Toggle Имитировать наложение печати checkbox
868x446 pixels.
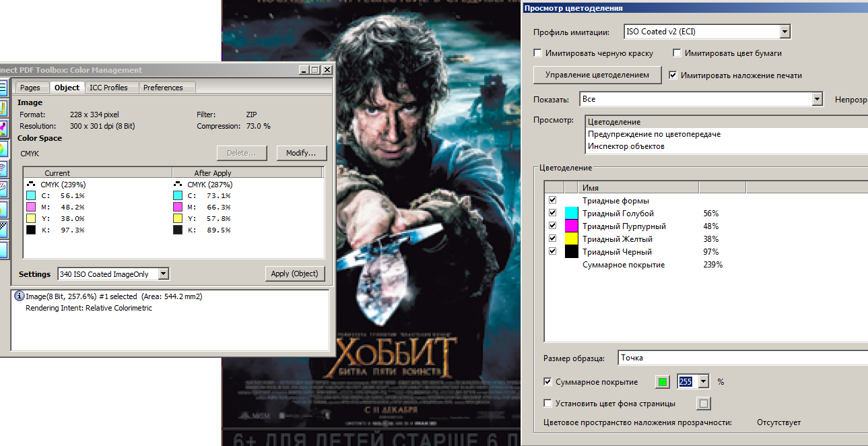pos(673,75)
